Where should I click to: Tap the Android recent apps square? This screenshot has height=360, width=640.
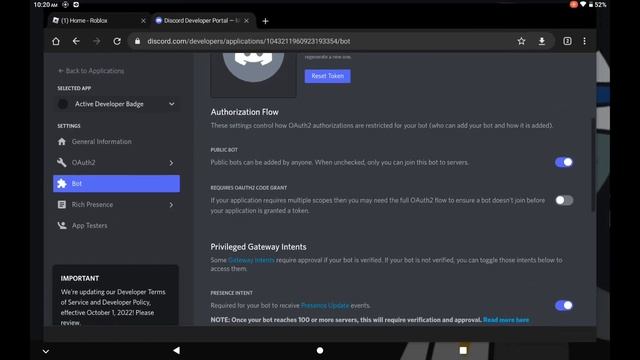tap(463, 350)
